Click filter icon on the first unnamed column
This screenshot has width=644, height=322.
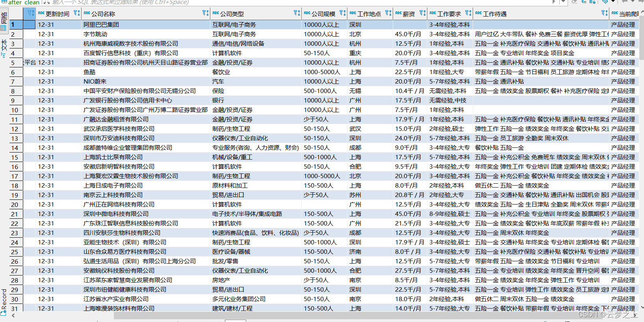(31, 13)
